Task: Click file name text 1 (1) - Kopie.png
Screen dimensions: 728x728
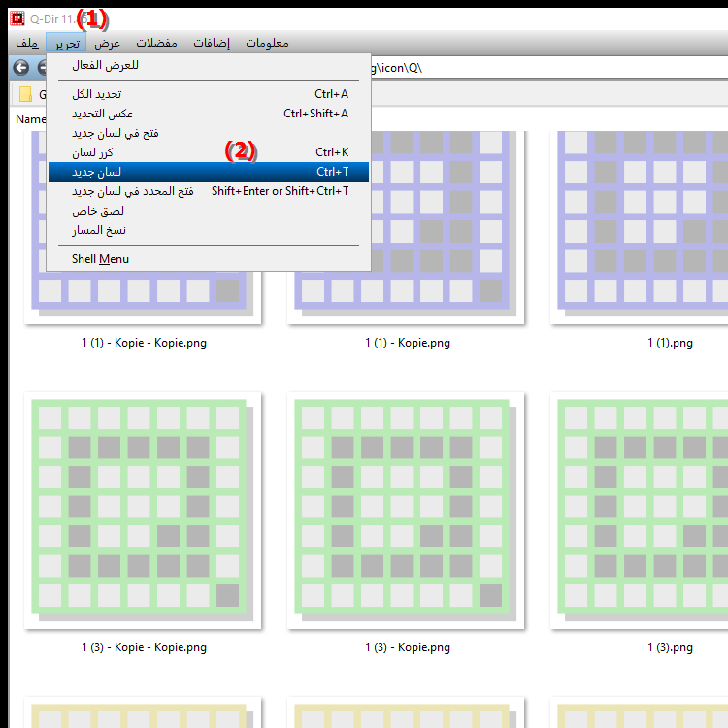Action: click(x=407, y=343)
